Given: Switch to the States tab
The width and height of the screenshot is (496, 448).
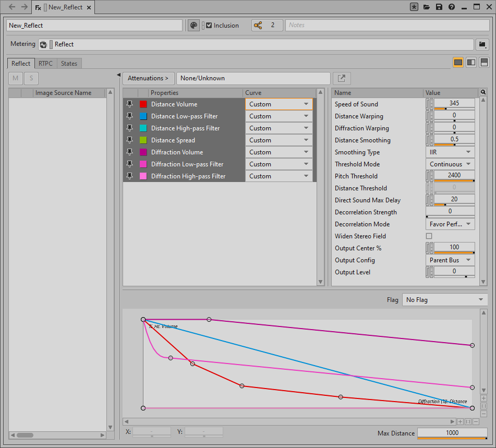Looking at the screenshot, I should coord(69,64).
